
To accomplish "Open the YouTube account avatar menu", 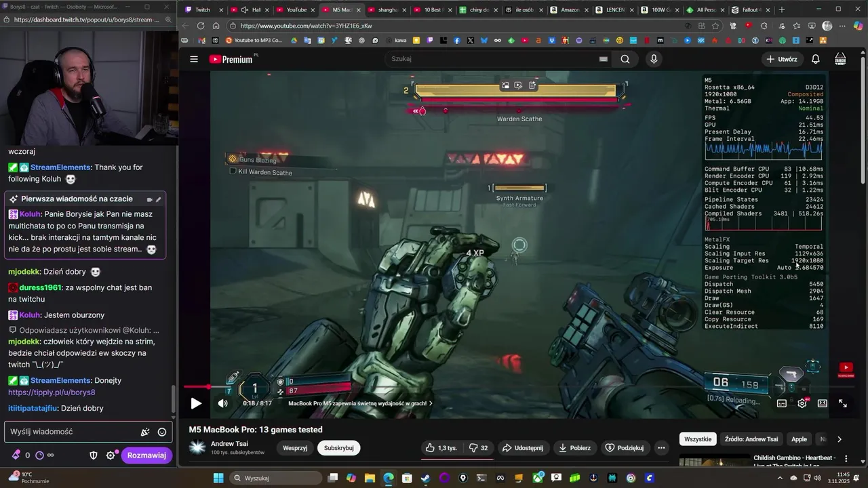I will click(x=840, y=59).
